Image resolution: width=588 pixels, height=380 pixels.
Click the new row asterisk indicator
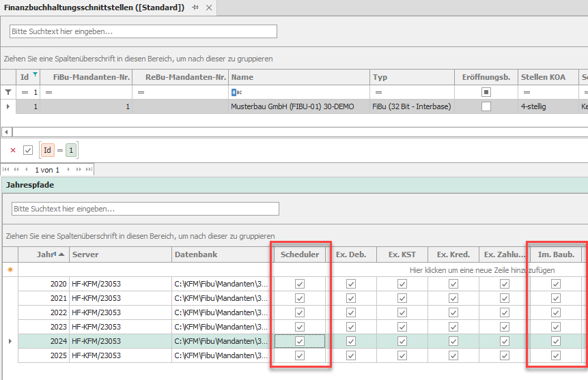coord(10,270)
